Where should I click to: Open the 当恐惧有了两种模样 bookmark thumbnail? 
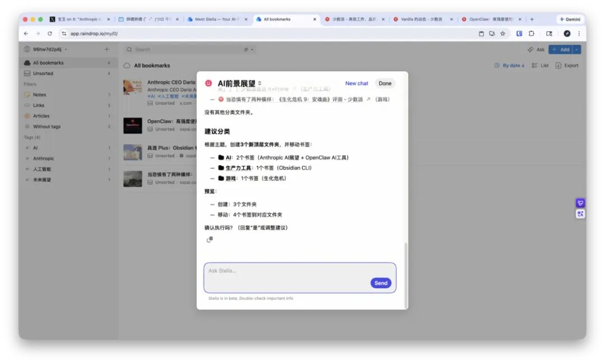(133, 179)
